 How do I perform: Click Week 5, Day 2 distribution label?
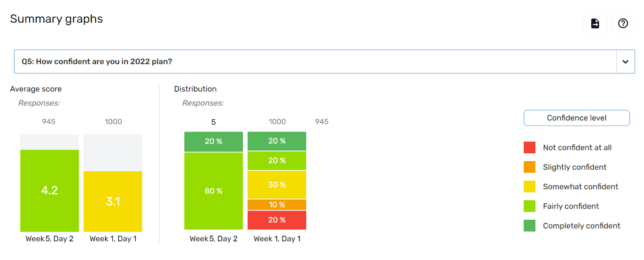213,239
